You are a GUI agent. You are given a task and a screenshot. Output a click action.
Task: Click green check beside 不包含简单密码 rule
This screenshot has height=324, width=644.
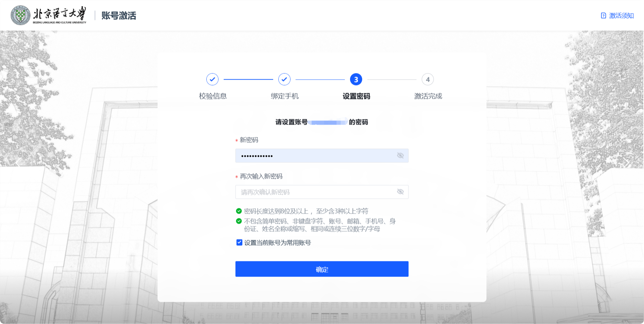[239, 221]
